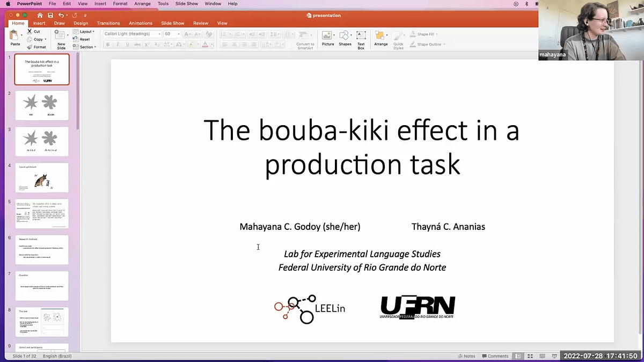Center the text alignment
This screenshot has height=362, width=644.
click(x=234, y=44)
